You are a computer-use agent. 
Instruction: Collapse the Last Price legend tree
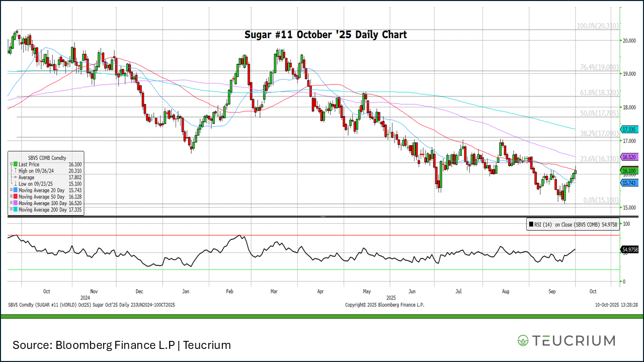pos(11,164)
